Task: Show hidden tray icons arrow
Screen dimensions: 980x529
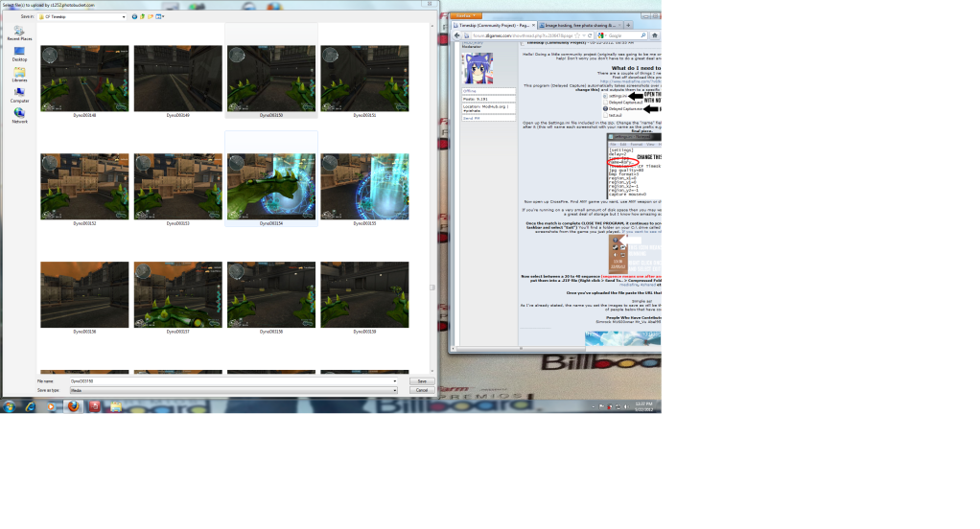Action: tap(594, 407)
